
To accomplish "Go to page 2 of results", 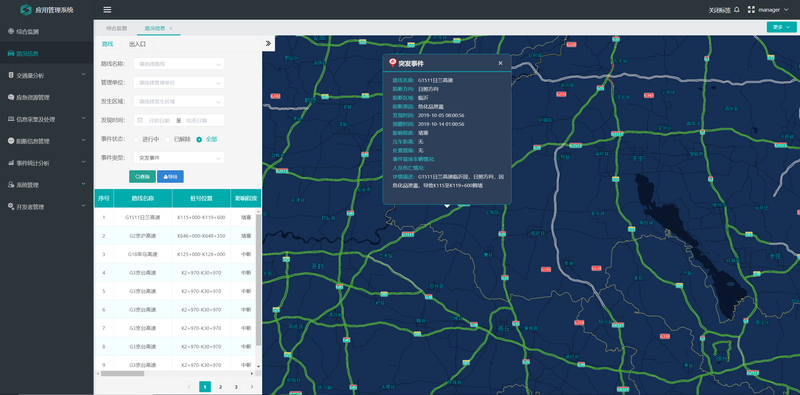I will [220, 387].
